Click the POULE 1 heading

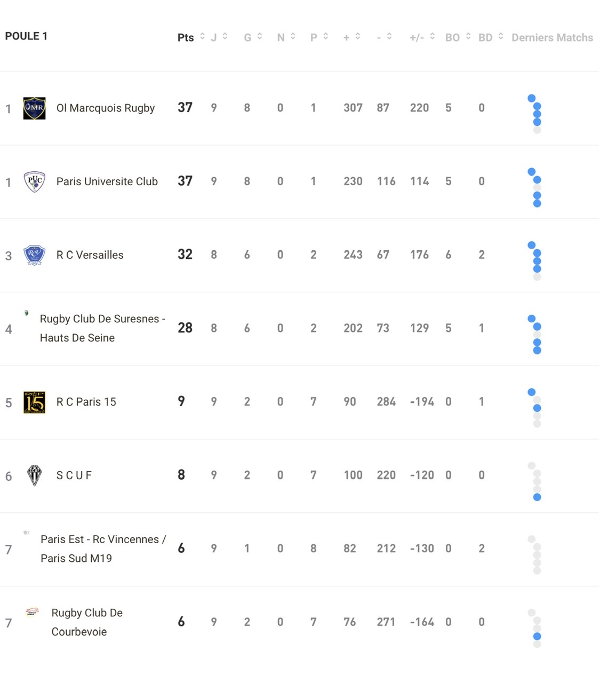click(26, 36)
